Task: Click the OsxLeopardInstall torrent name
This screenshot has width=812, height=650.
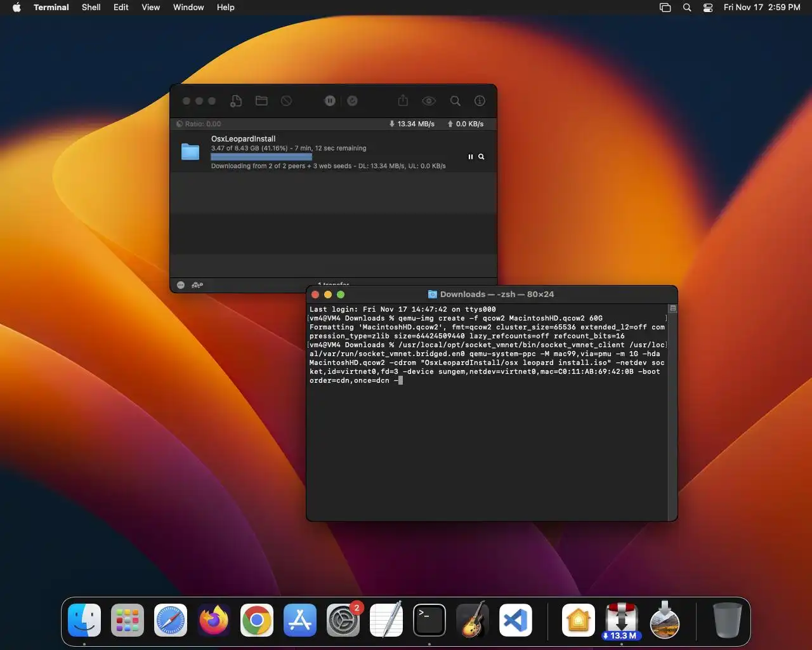Action: tap(244, 138)
